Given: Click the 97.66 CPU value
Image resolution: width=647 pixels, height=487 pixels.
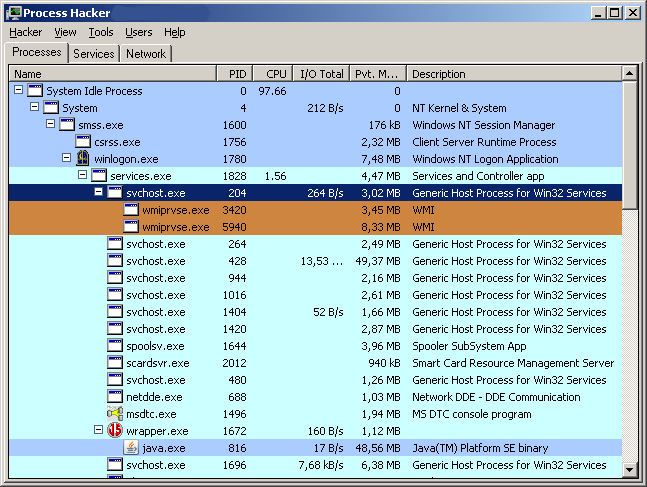Looking at the screenshot, I should pos(272,91).
